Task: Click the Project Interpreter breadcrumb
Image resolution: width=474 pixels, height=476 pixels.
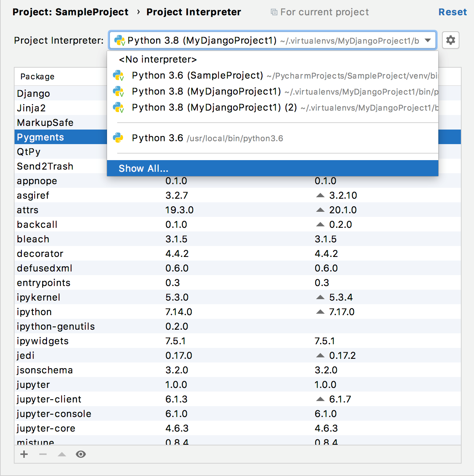Action: [193, 12]
